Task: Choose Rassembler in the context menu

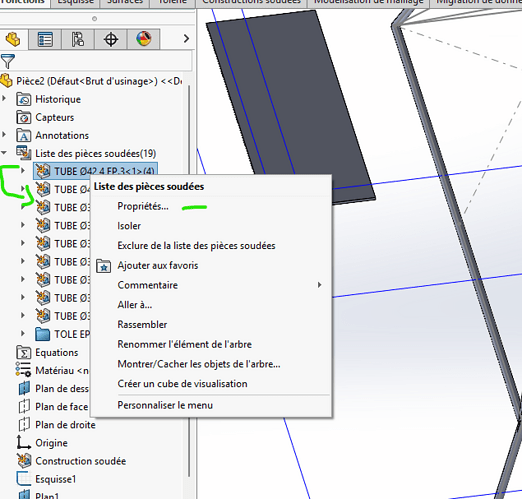Action: (142, 324)
